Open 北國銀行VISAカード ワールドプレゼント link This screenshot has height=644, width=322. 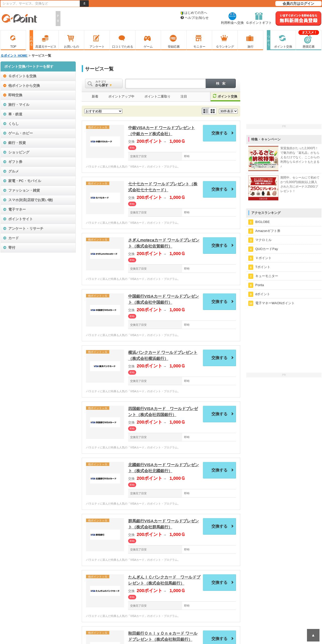(x=164, y=468)
